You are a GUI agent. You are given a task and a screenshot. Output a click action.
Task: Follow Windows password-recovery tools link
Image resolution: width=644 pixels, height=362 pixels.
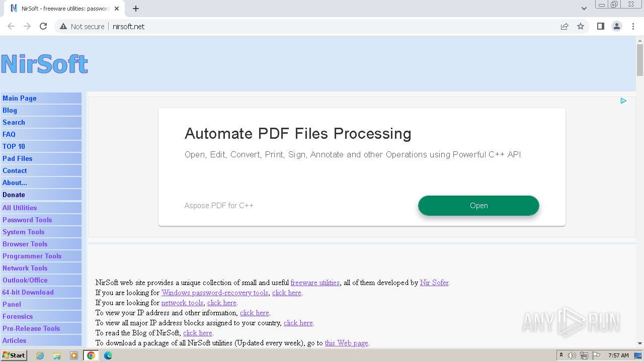tap(215, 293)
